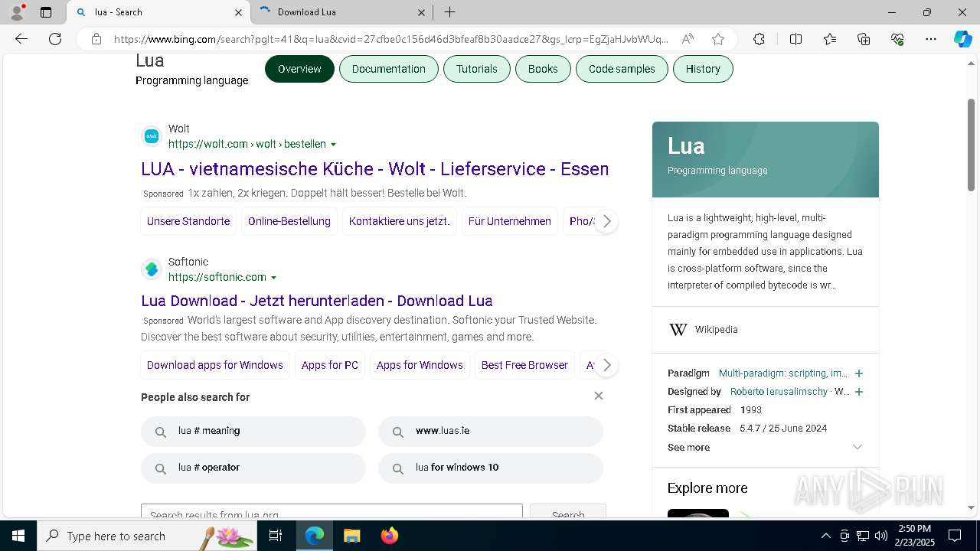Screen dimensions: 980x551
Task: Click the Unsere Standorte sitelink
Action: pos(188,221)
